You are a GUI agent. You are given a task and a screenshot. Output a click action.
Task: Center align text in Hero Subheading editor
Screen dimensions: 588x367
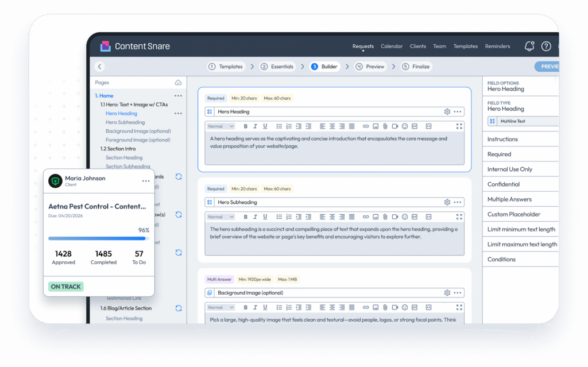[x=332, y=217]
